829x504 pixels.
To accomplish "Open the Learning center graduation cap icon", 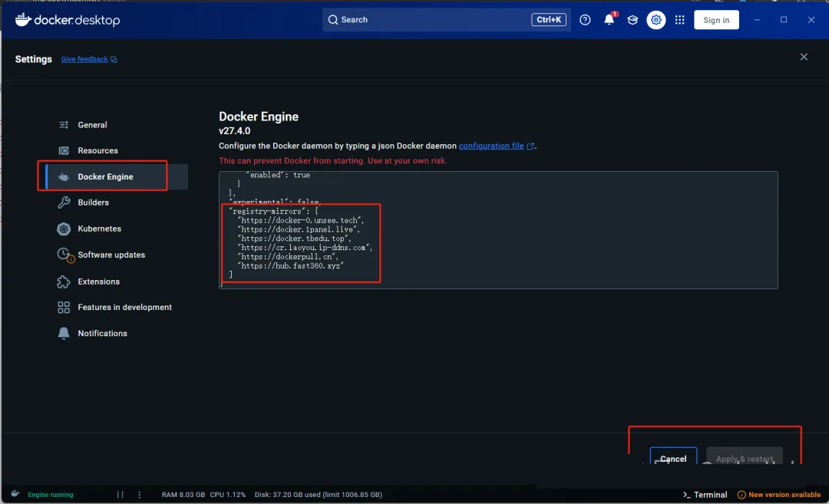I will coord(632,20).
